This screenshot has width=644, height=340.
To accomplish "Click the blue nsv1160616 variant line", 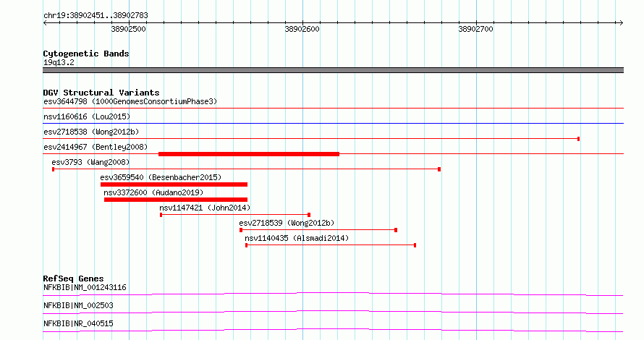I will coord(333,123).
